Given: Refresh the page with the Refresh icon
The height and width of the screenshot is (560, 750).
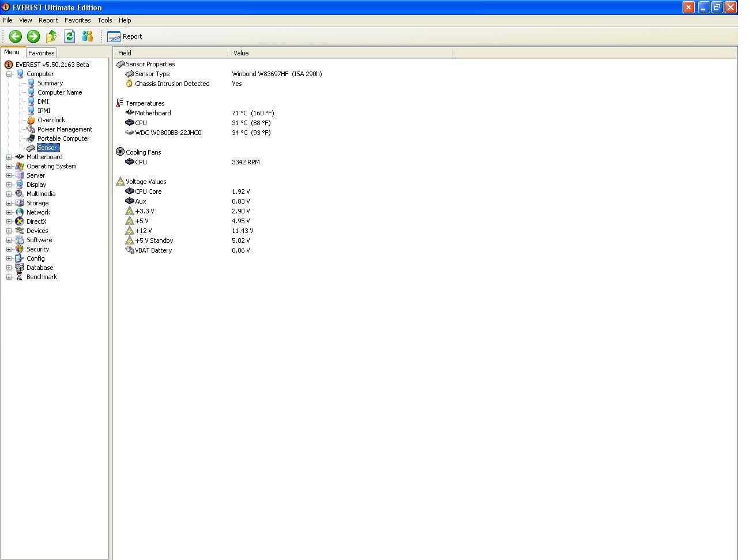Looking at the screenshot, I should (70, 36).
